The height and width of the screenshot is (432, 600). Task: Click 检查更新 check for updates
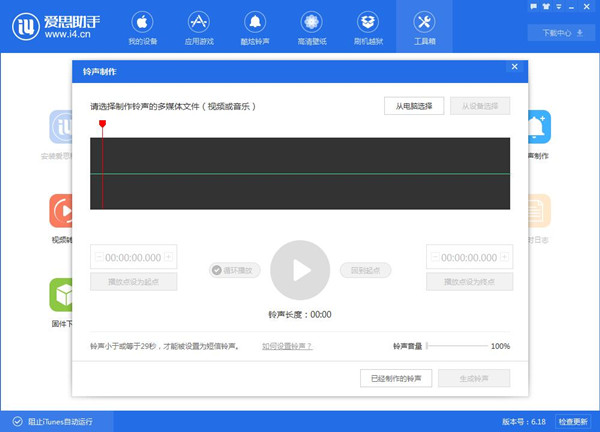573,422
